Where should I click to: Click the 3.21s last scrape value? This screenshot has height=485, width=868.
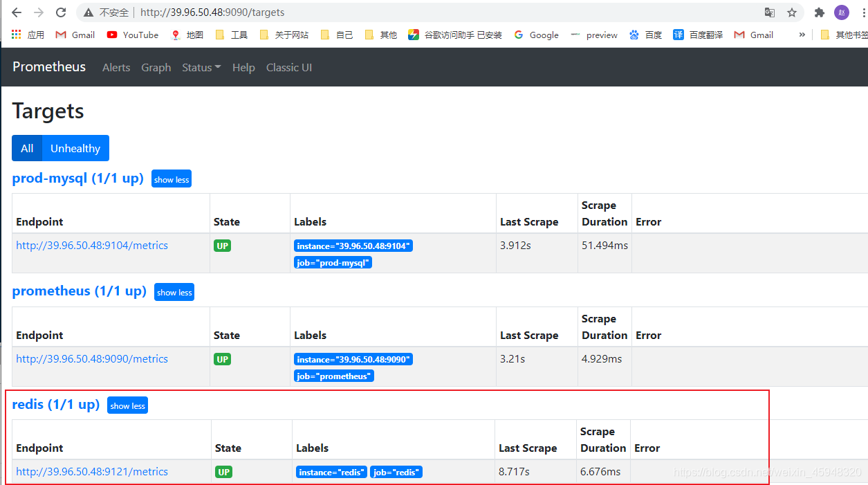[x=513, y=359]
